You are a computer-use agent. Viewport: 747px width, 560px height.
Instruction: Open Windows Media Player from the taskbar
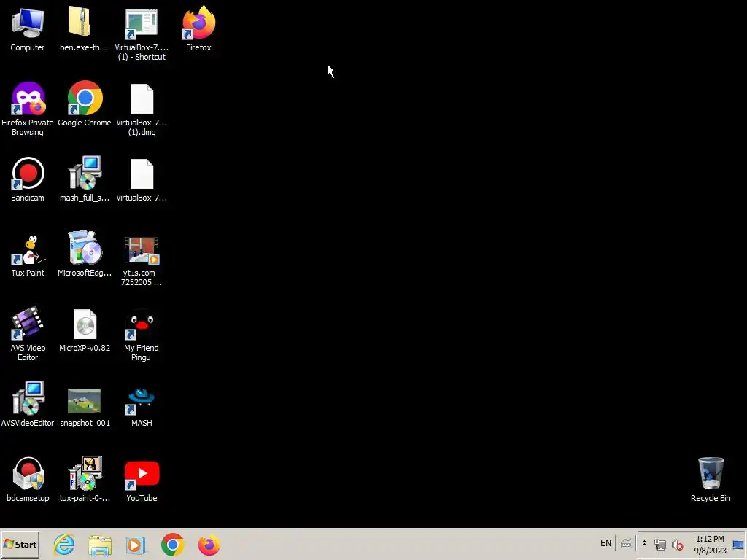[x=135, y=545]
